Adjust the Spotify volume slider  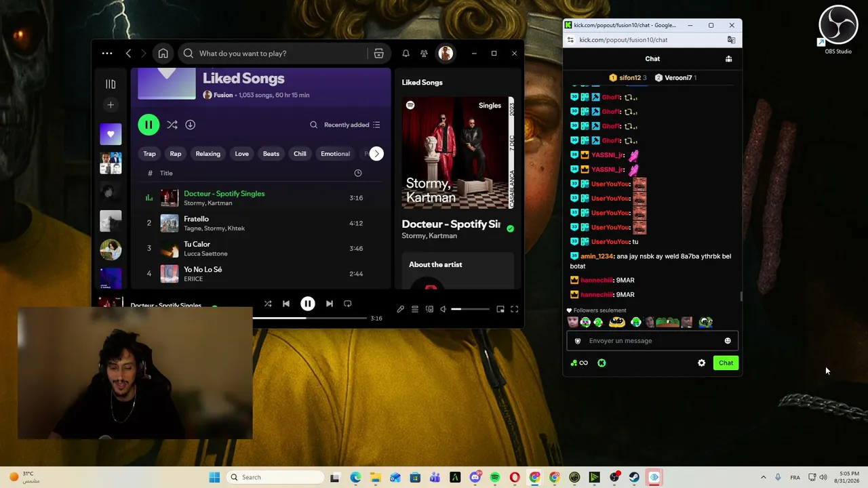pos(471,309)
